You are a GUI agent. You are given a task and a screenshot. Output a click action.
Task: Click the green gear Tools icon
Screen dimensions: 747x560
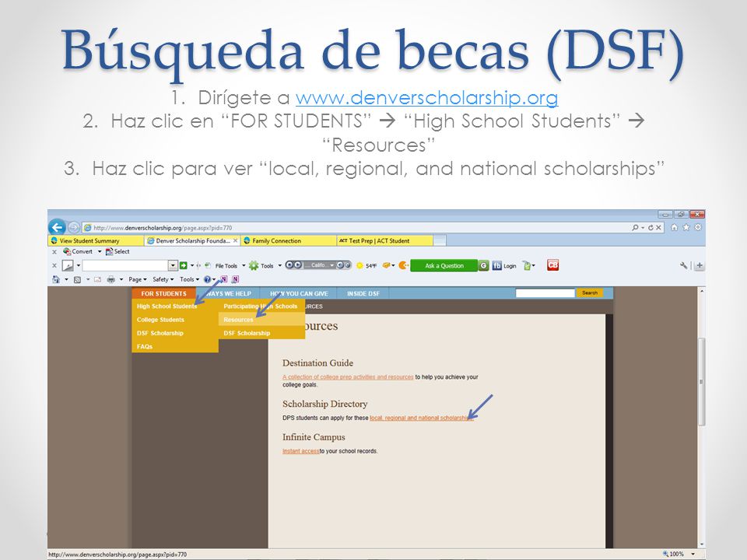(x=254, y=266)
